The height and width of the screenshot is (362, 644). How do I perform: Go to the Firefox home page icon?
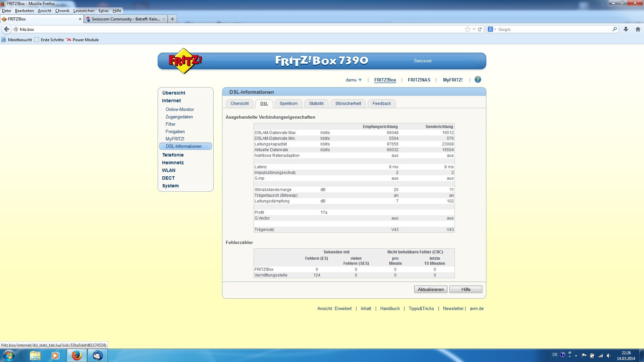click(638, 29)
